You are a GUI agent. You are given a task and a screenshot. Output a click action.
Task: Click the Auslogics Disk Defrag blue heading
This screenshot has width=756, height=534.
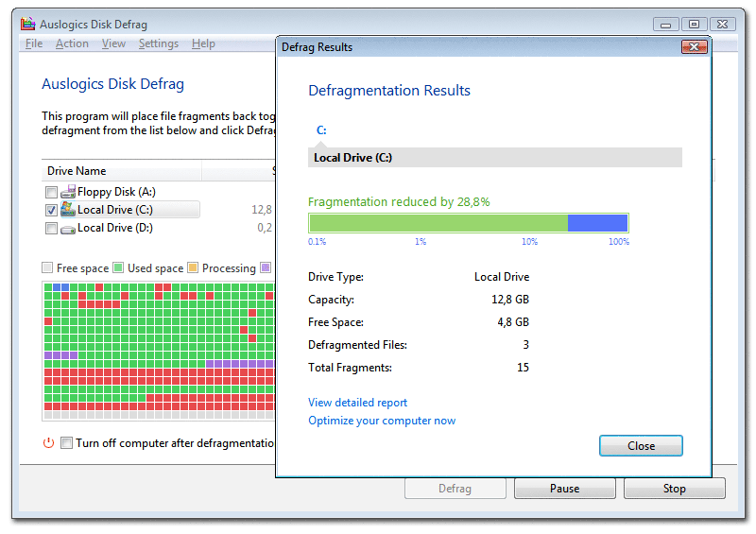112,84
